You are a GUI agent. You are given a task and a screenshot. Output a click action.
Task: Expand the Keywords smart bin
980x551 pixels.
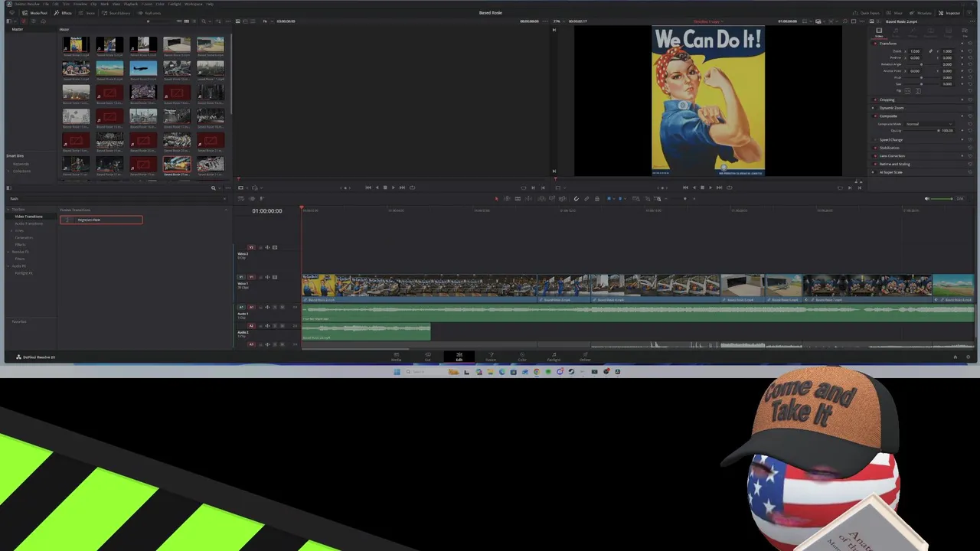click(x=21, y=164)
